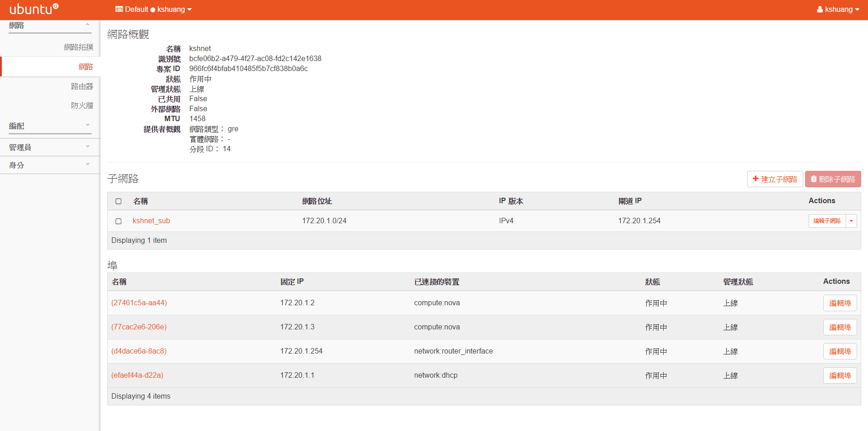Image resolution: width=868 pixels, height=431 pixels.
Task: Select 路由器 in the sidebar
Action: coord(82,87)
